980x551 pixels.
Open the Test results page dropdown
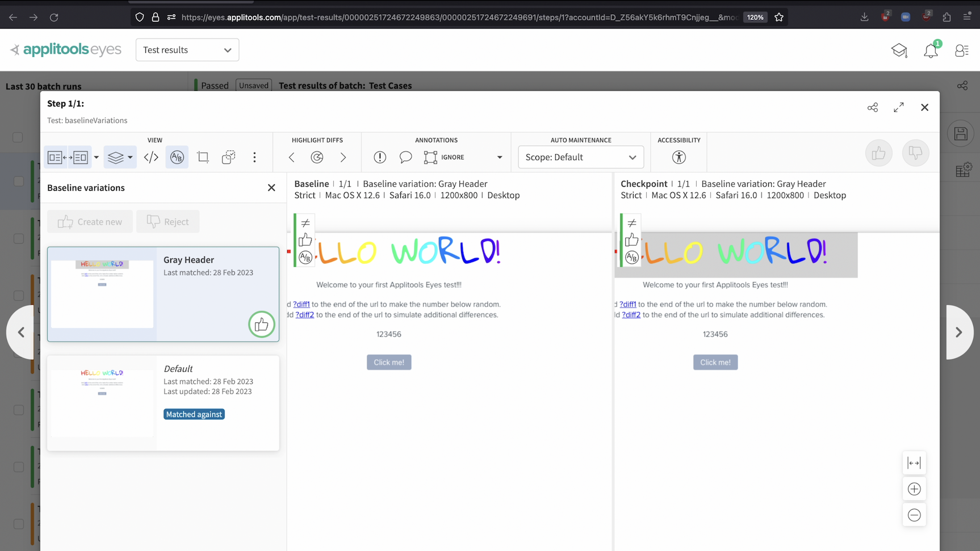coord(187,50)
